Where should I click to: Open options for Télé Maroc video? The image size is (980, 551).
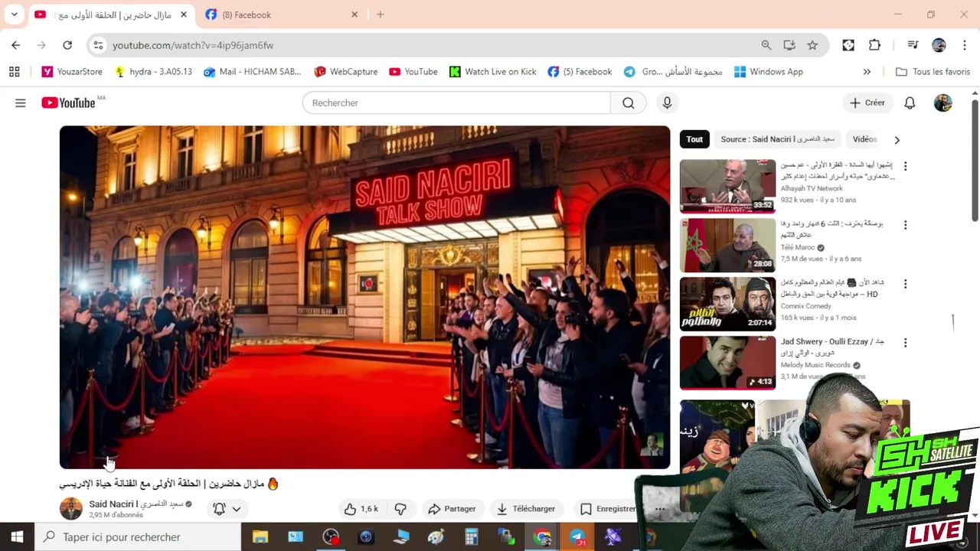point(905,225)
